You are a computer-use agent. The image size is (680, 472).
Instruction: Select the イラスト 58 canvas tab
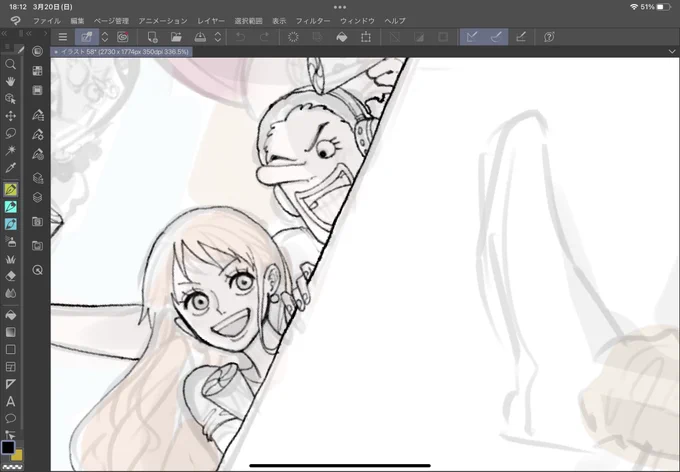click(x=121, y=52)
